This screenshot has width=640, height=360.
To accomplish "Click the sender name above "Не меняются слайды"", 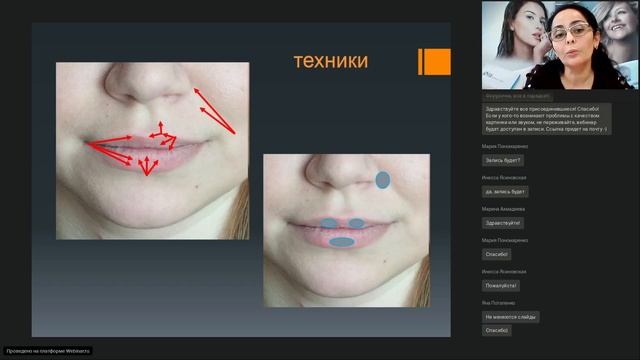I will pyautogui.click(x=498, y=303).
